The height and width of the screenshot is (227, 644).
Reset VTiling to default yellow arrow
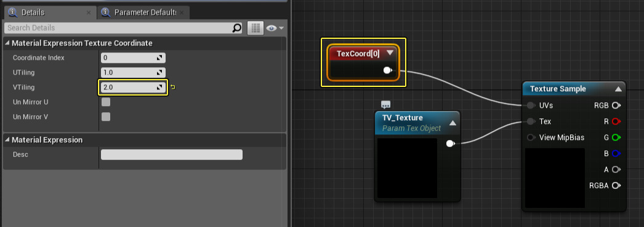pyautogui.click(x=173, y=87)
